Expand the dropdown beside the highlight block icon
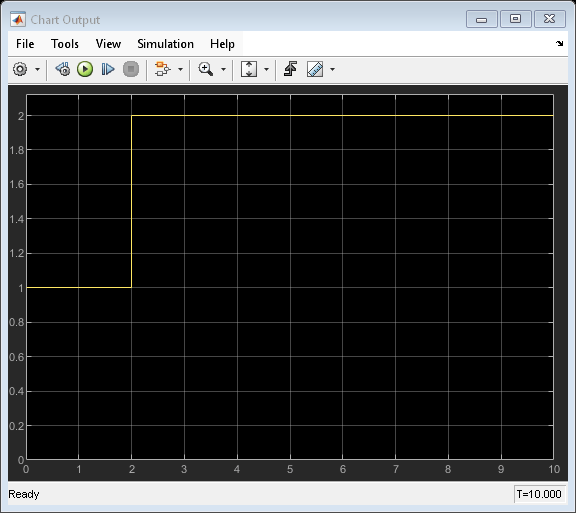The width and height of the screenshot is (576, 513). pyautogui.click(x=180, y=69)
